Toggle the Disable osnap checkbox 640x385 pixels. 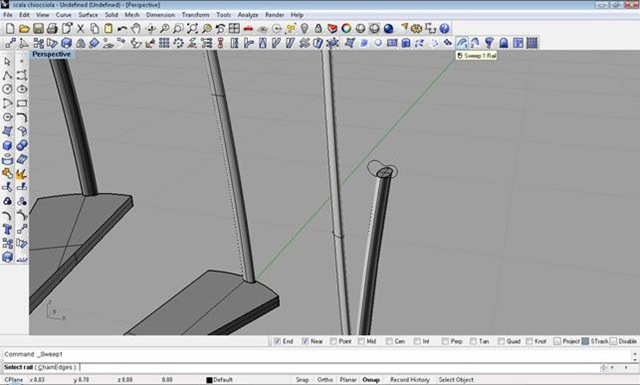coord(613,341)
